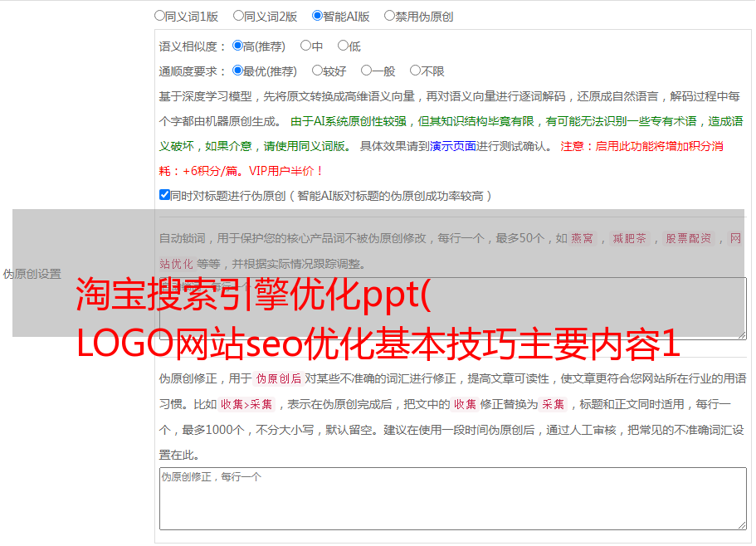Toggle 同时对标题进行伪原创 checkbox
The height and width of the screenshot is (546, 756).
click(164, 195)
